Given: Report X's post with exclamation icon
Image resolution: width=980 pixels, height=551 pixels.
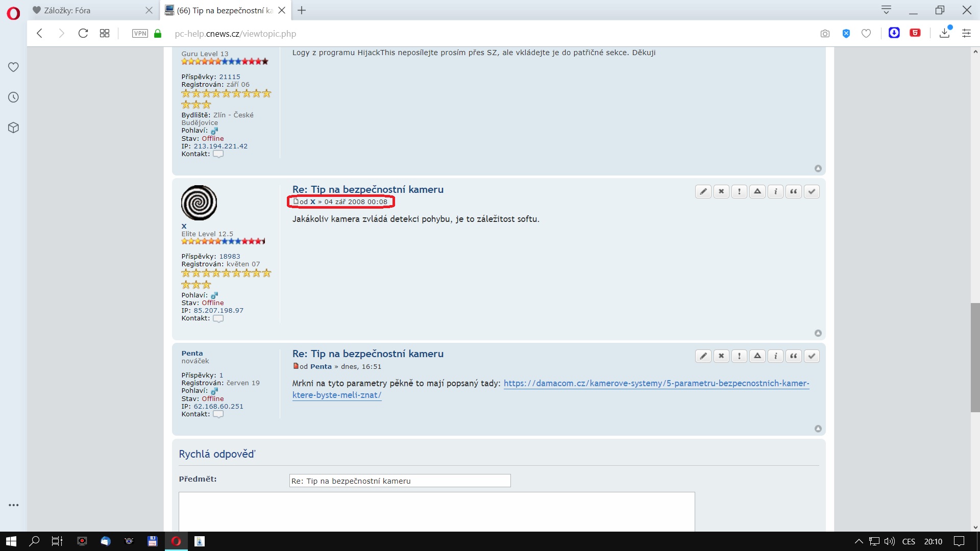Looking at the screenshot, I should tap(739, 191).
